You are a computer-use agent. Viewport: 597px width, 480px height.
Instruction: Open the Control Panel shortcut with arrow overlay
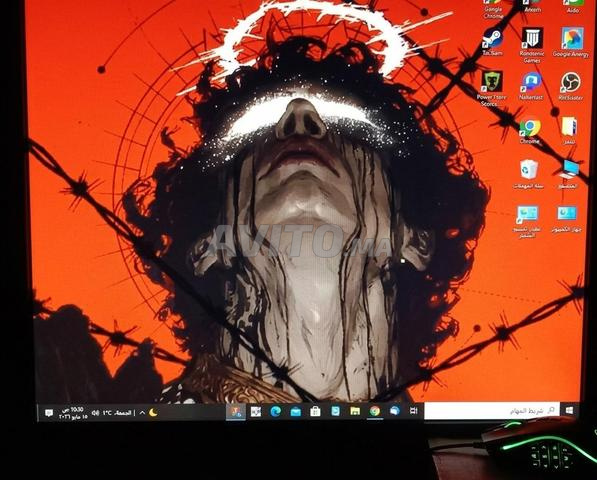click(527, 215)
